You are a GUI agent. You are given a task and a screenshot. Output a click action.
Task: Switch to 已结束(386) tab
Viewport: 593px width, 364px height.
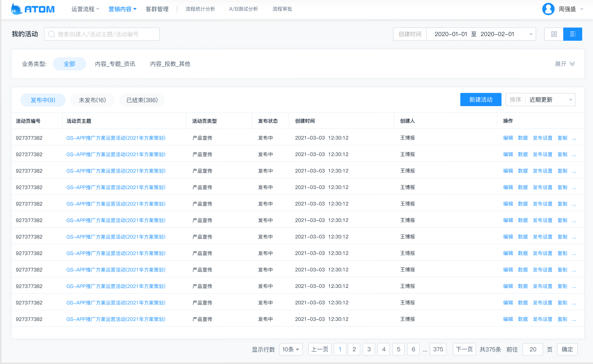pos(142,100)
